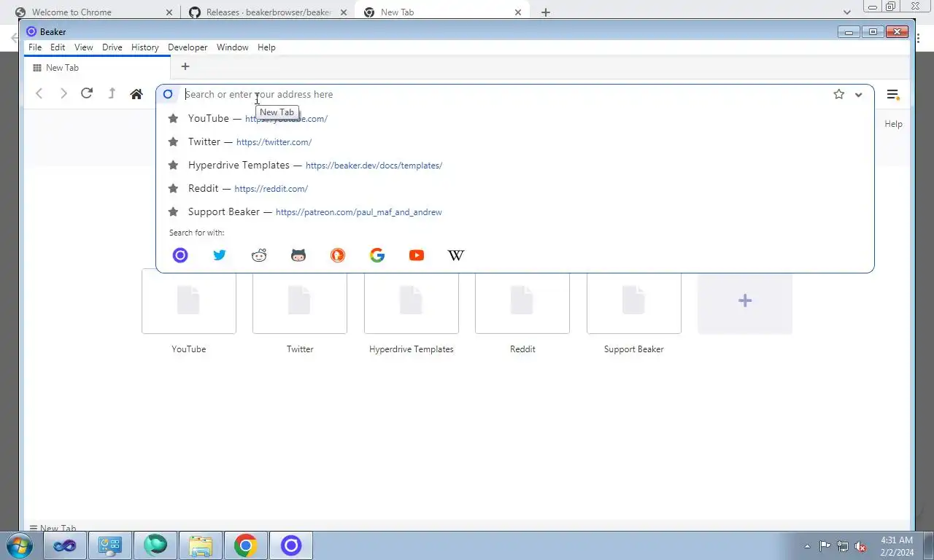
Task: Open the View menu
Action: 84,47
